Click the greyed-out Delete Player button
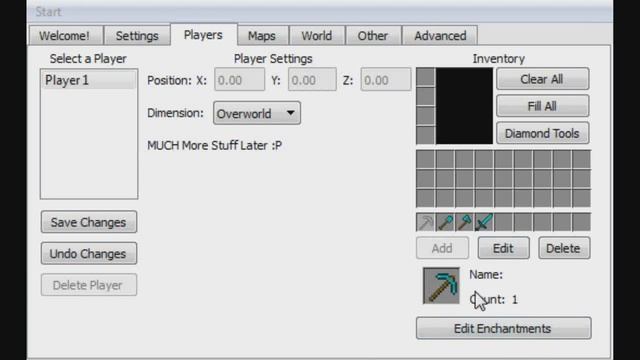Viewport: 640px width, 360px height. click(89, 285)
